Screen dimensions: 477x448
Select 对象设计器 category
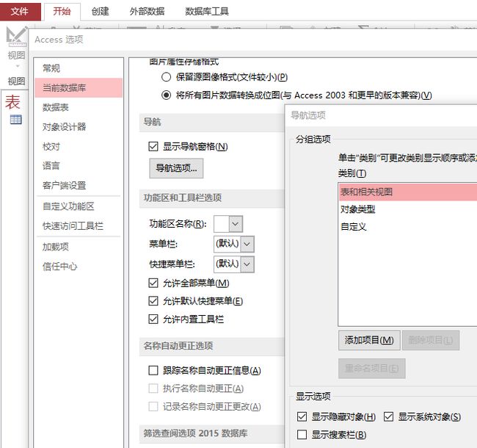(79, 126)
